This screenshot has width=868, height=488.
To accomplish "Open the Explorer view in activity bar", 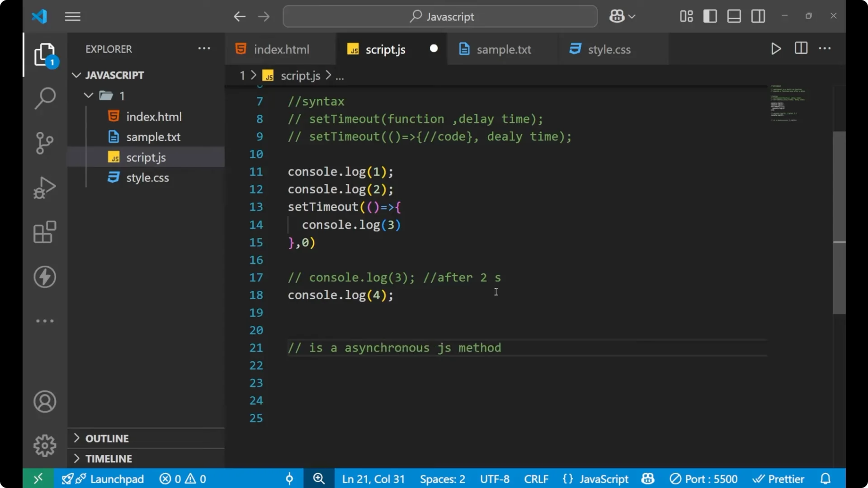I will pos(45,54).
